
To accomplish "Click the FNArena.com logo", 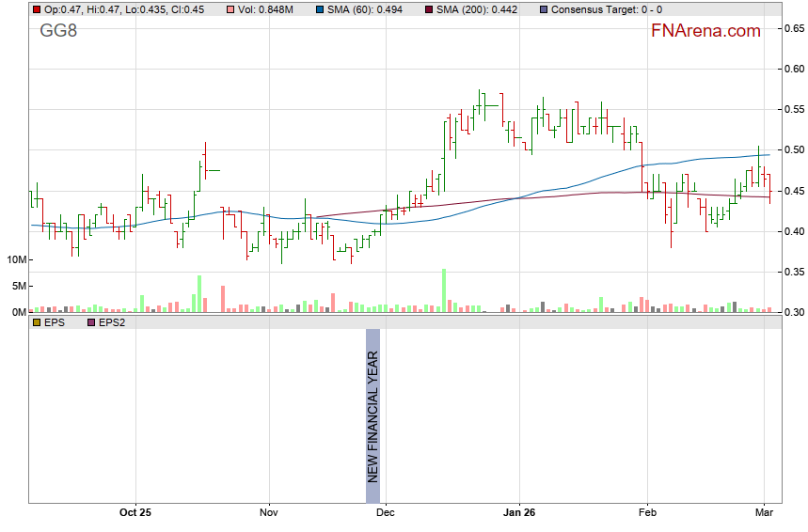I will point(705,31).
